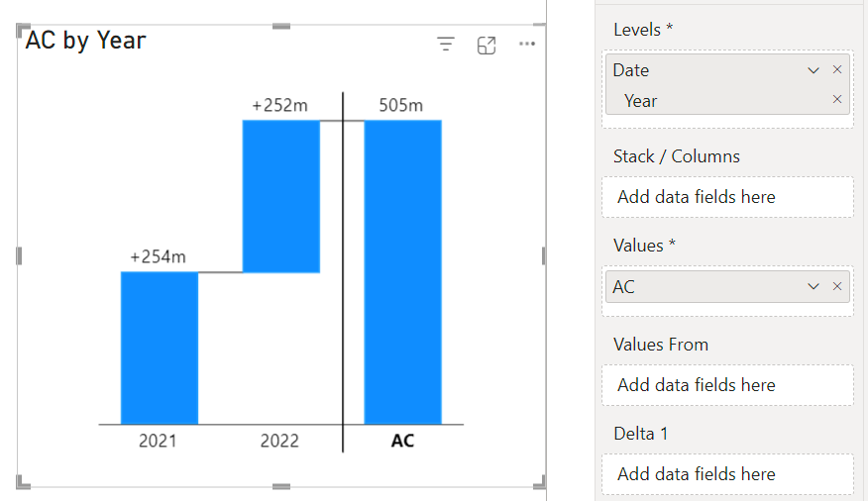
Task: Remove the AC field from Values
Action: click(x=837, y=287)
